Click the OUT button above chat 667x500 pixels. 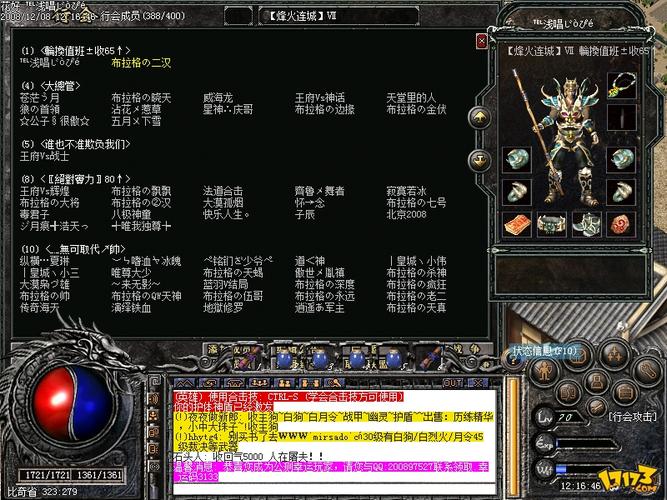(452, 383)
